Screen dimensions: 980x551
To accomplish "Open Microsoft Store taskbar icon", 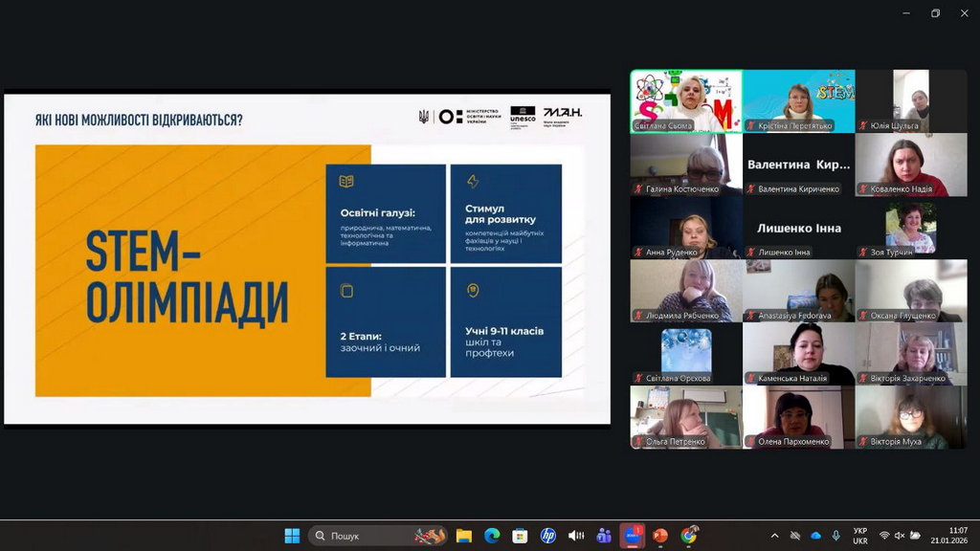I will pos(520,536).
